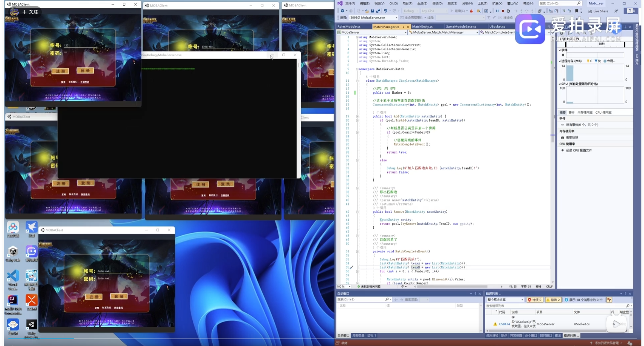Pin the MatchManager.cs tab
Viewport: 644px width, 346px height.
pos(403,27)
